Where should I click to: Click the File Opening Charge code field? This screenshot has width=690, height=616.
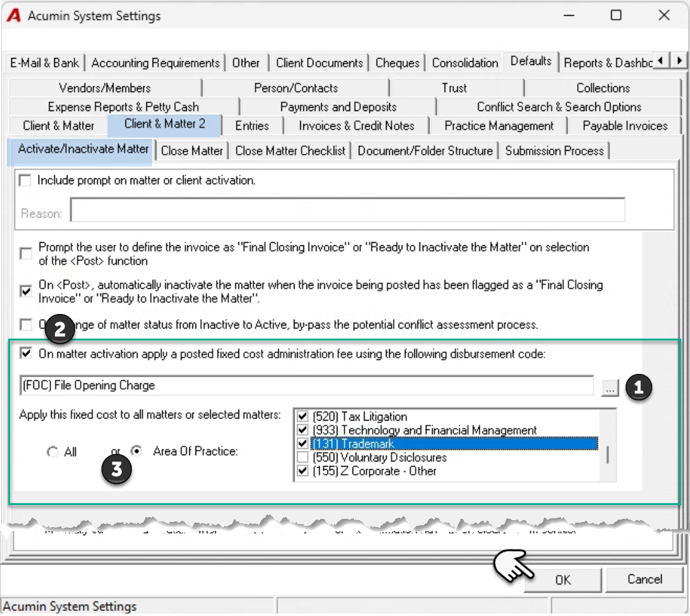coord(307,385)
